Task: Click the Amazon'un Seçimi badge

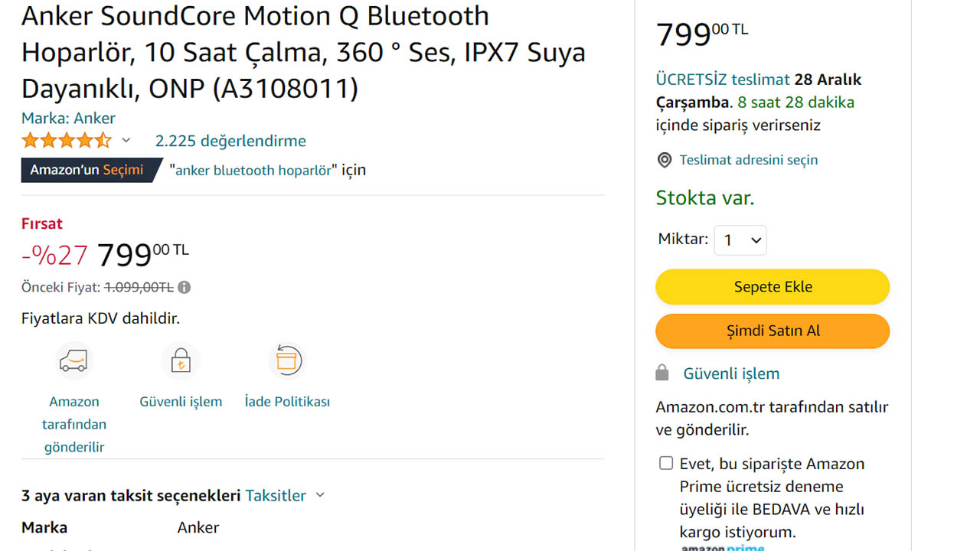Action: point(87,170)
